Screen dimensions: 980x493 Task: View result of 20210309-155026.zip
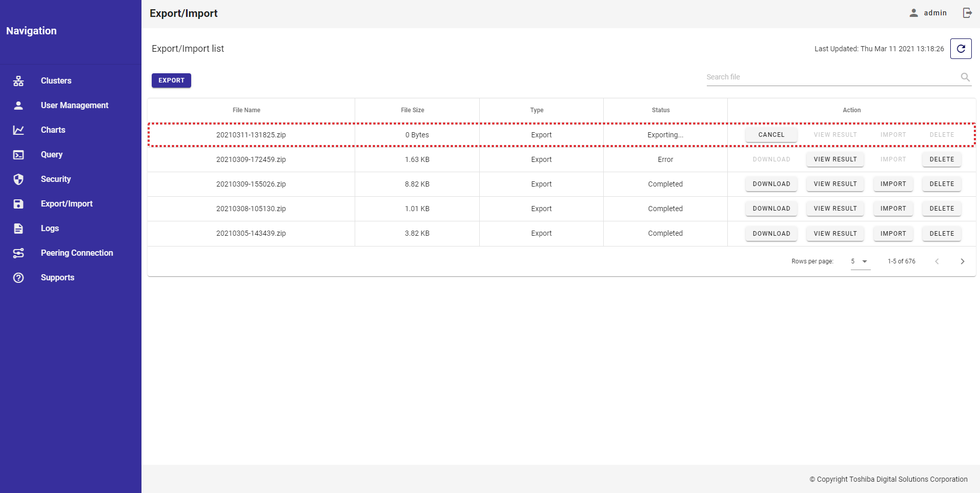tap(835, 184)
